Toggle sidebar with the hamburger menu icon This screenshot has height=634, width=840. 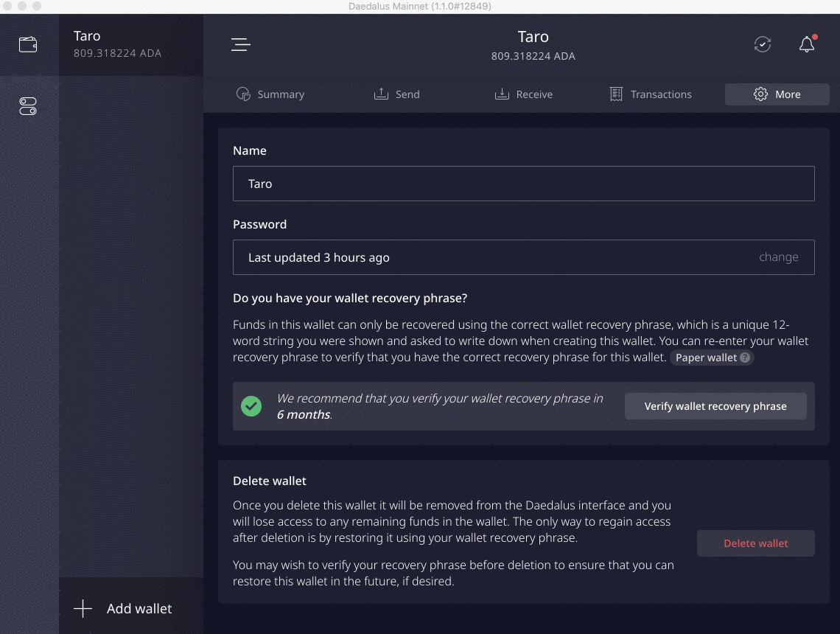point(241,44)
